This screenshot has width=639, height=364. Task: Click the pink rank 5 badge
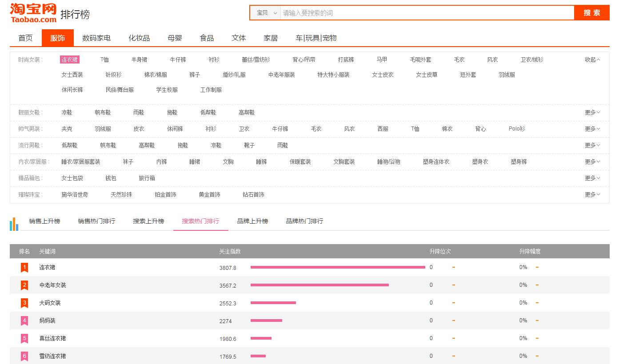[24, 338]
